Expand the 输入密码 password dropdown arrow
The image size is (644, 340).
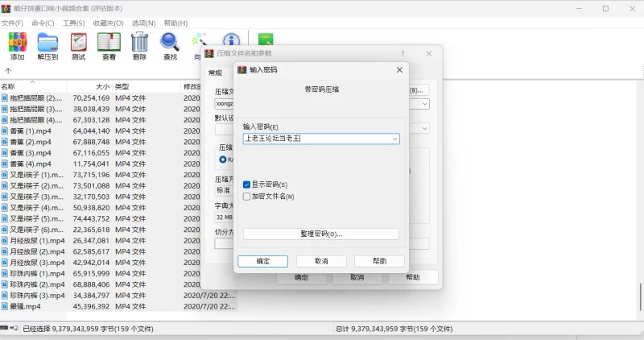click(394, 139)
